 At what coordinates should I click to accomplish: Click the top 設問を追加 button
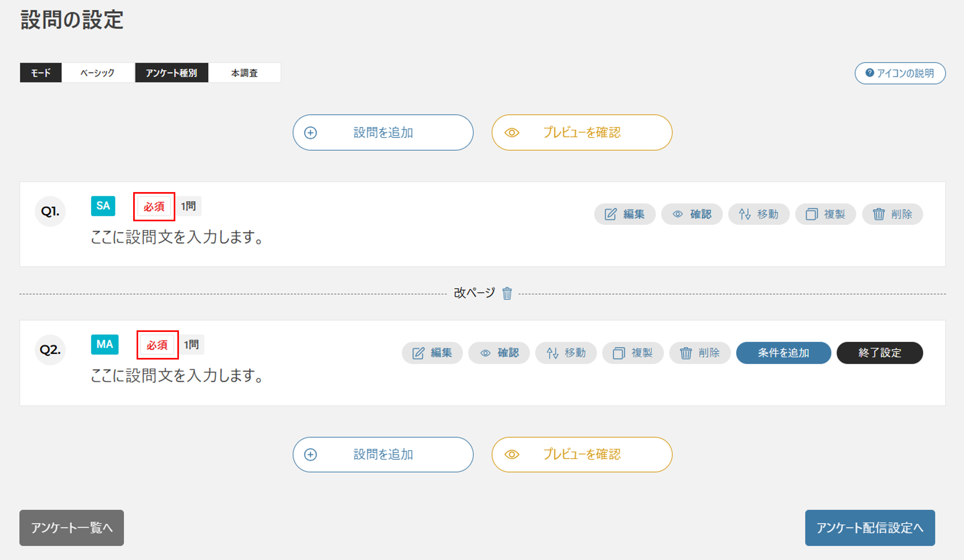coord(383,133)
